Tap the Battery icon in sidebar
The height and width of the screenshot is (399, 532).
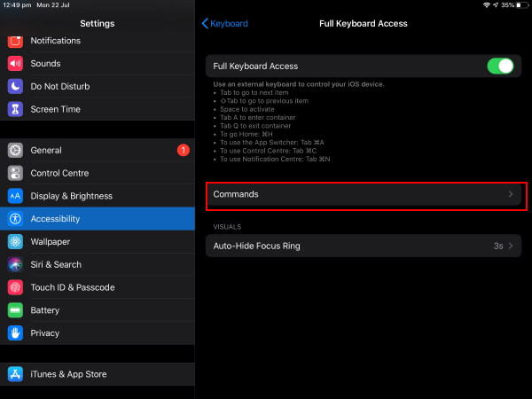coord(15,310)
